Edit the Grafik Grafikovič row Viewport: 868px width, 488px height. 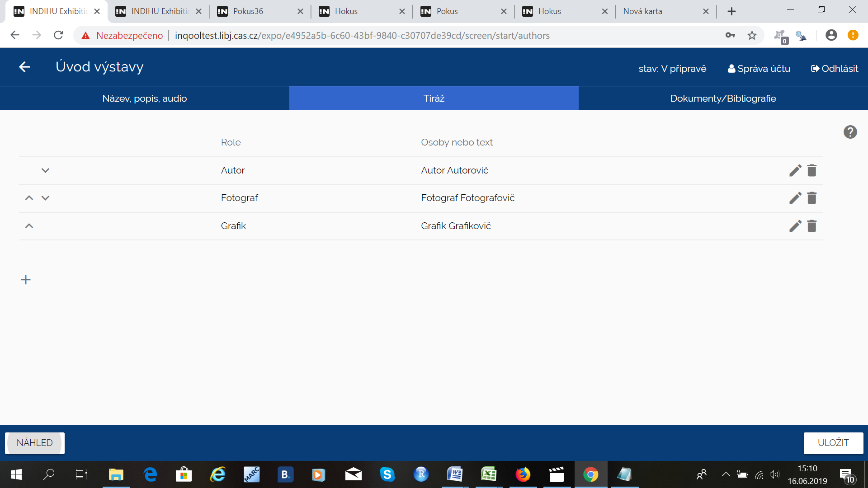(x=795, y=226)
